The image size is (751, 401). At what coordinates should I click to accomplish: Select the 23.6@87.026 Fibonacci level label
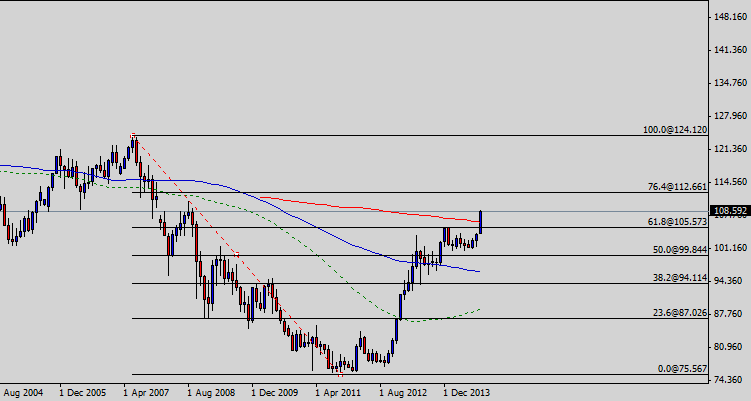pyautogui.click(x=677, y=313)
